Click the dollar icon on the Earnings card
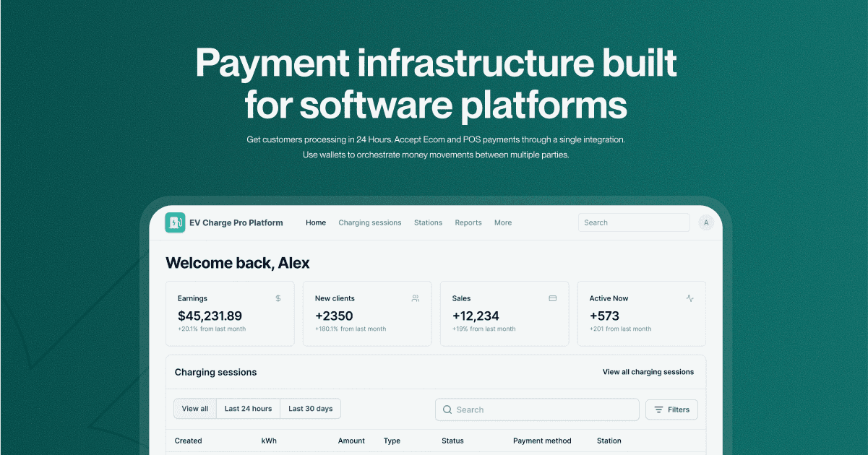The height and width of the screenshot is (455, 868). 278,298
